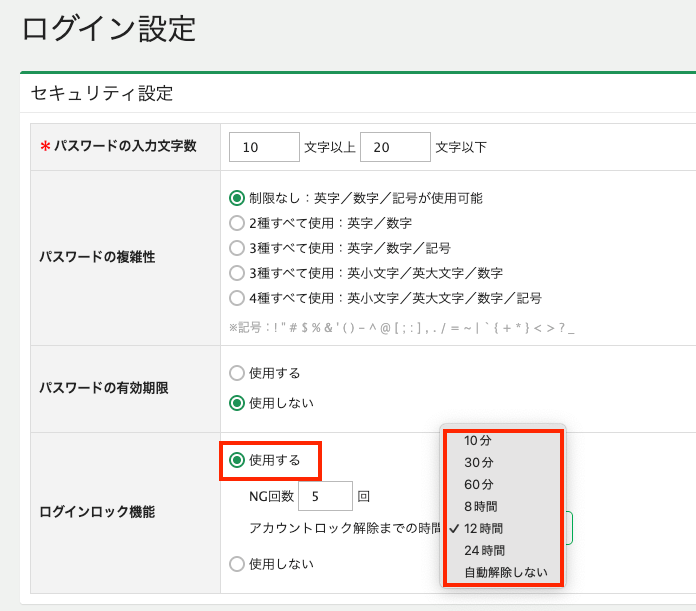Image resolution: width=696 pixels, height=611 pixels.
Task: Choose 10分 from unlock time dropdown
Action: 478,440
